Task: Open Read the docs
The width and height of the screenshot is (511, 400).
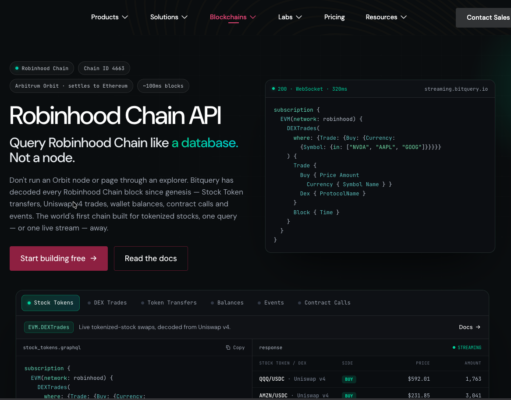Action: point(151,258)
